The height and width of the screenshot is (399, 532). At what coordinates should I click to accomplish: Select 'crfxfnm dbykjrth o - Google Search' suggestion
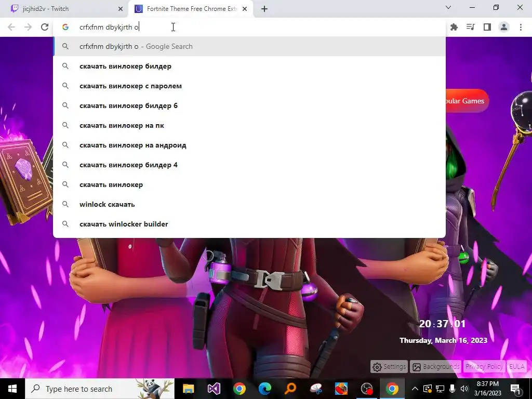(249, 46)
